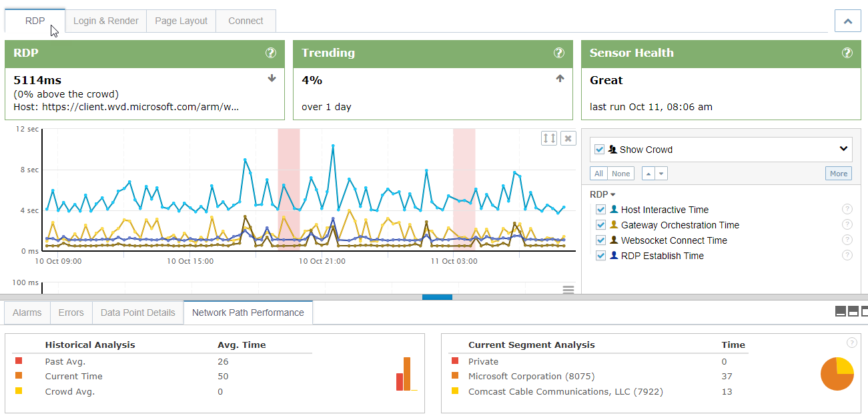Viewport: 868px width, 414px height.
Task: Open the hamburger menu icon below the chart
Action: pos(568,289)
